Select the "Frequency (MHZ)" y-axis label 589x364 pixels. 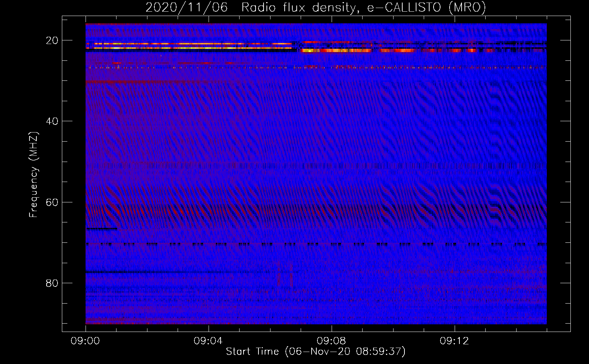tap(33, 175)
